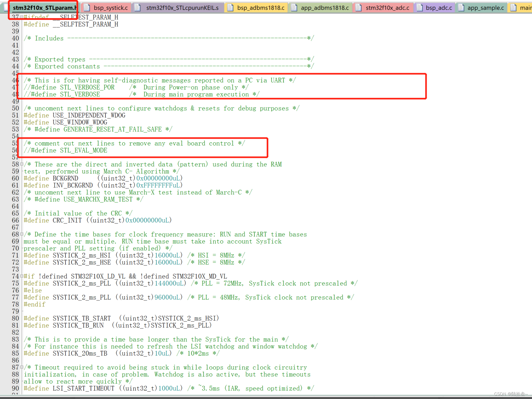
Task: Place cursor on the CRC_INIT define line
Action: click(x=97, y=220)
